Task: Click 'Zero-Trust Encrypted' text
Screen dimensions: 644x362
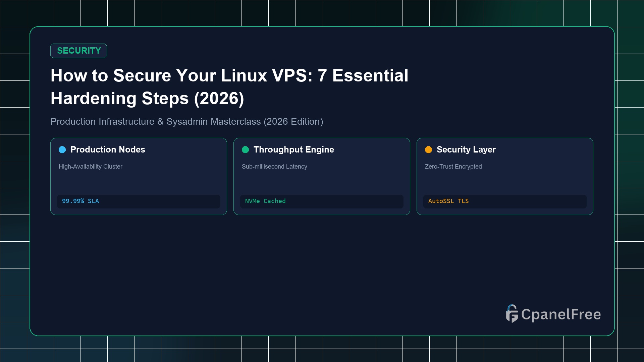Action: click(x=453, y=167)
